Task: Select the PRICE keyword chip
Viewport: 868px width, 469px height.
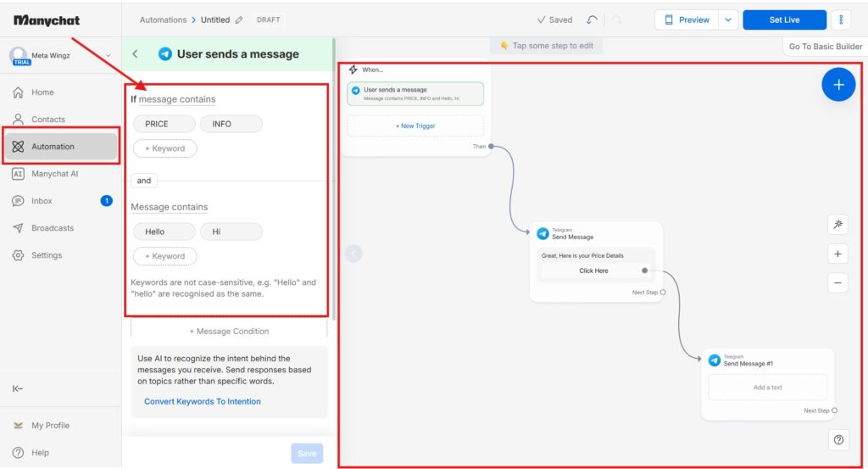Action: click(x=164, y=124)
